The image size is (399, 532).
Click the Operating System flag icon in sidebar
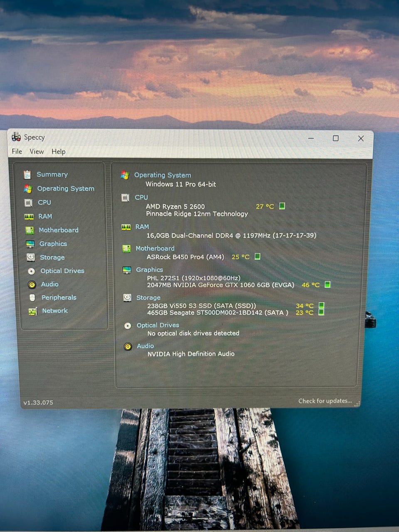(28, 189)
